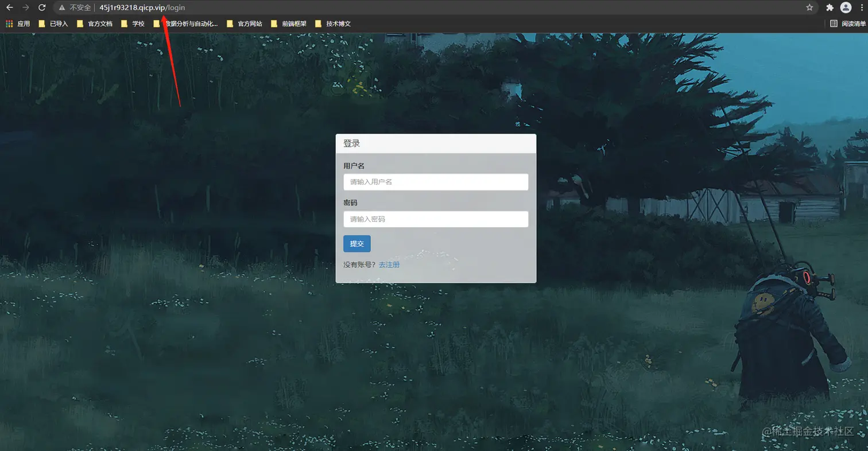Screen dimensions: 868x451
Task: Open the extensions puzzle icon
Action: click(x=830, y=7)
